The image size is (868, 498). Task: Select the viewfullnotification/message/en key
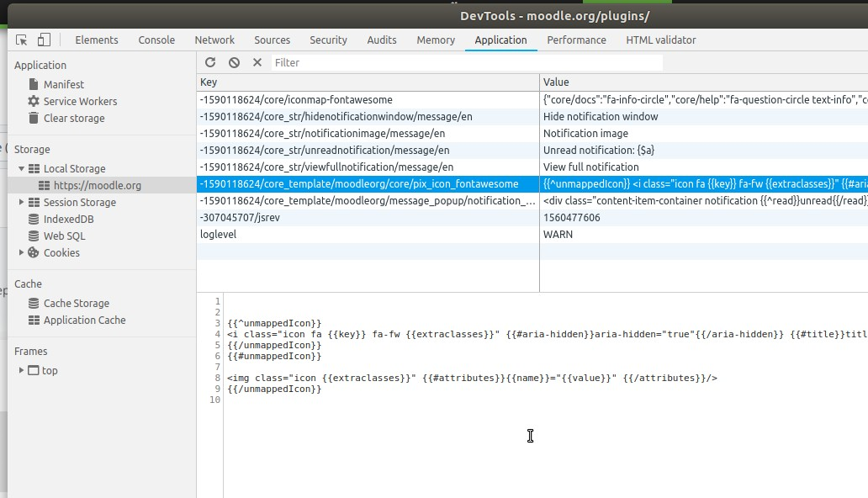coord(368,167)
